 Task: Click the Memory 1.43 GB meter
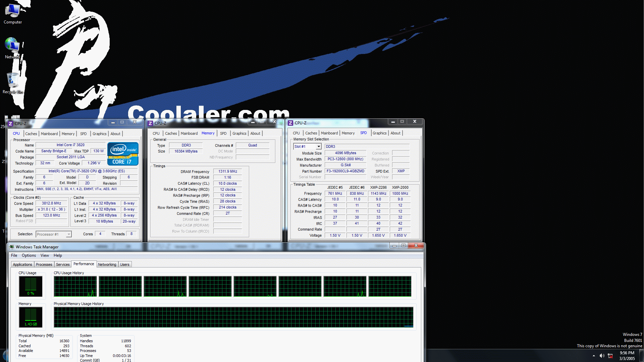pyautogui.click(x=31, y=317)
